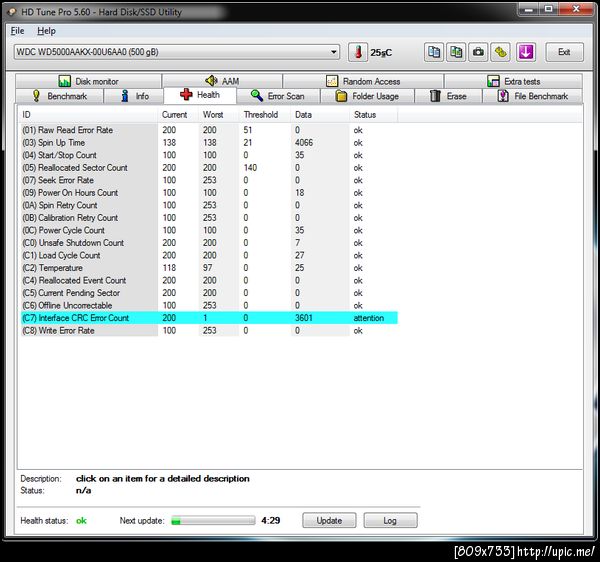Open the Erase tab
600x562 pixels.
(x=448, y=96)
